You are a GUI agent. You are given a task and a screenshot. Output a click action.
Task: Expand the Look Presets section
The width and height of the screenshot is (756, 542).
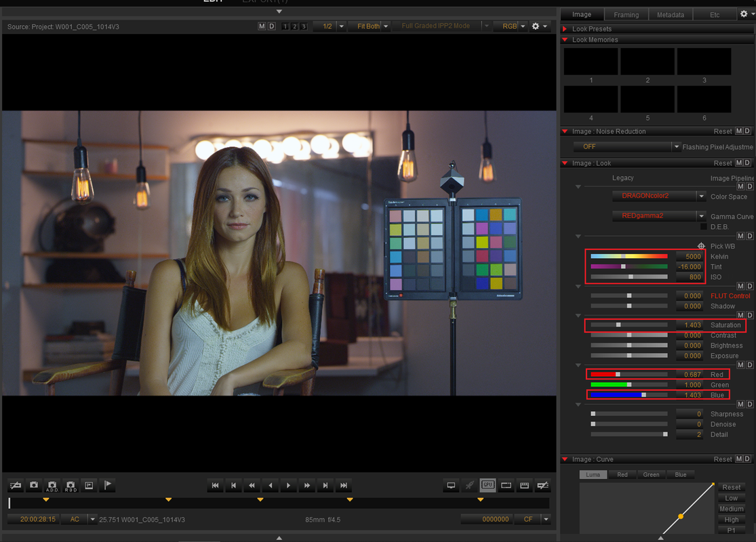(x=565, y=29)
